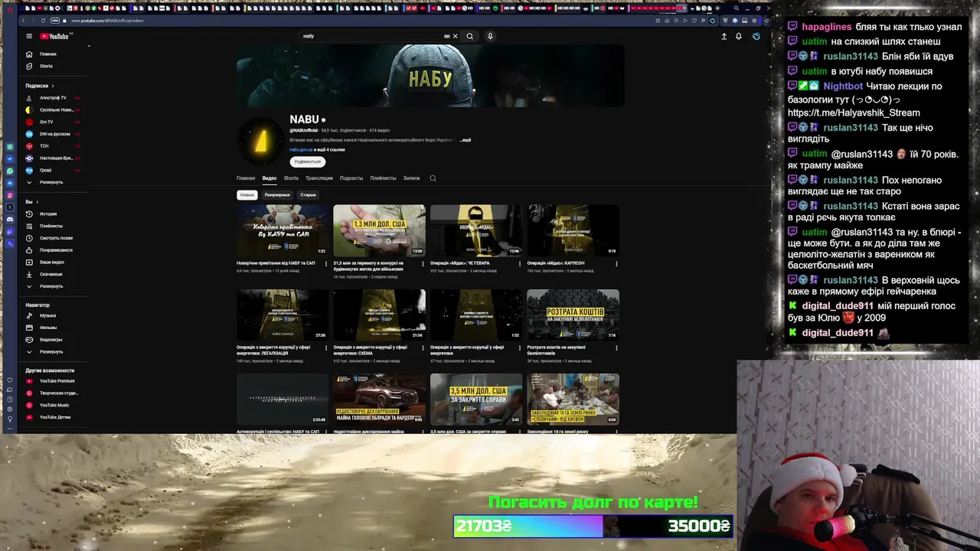Click the browser address bar URL

tap(107, 21)
